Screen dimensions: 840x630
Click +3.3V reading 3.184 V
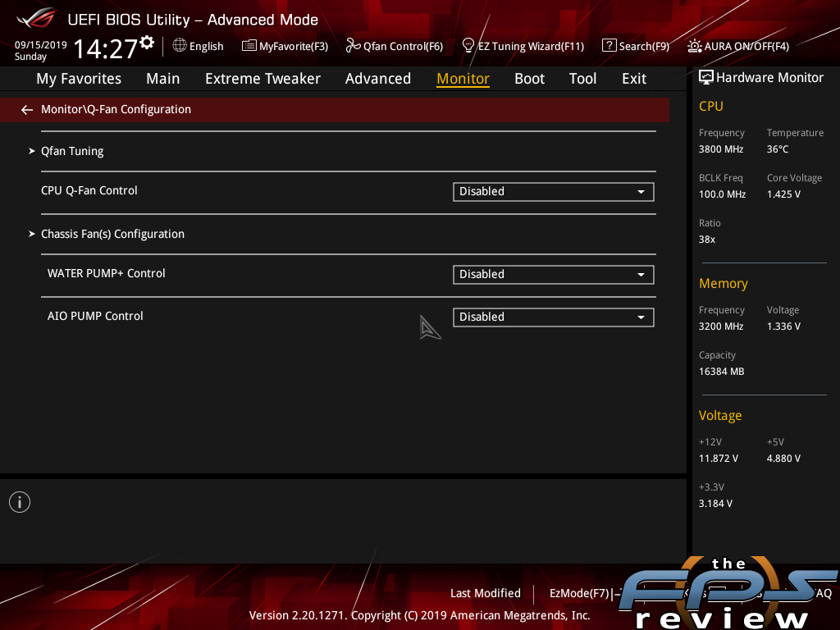coord(715,504)
